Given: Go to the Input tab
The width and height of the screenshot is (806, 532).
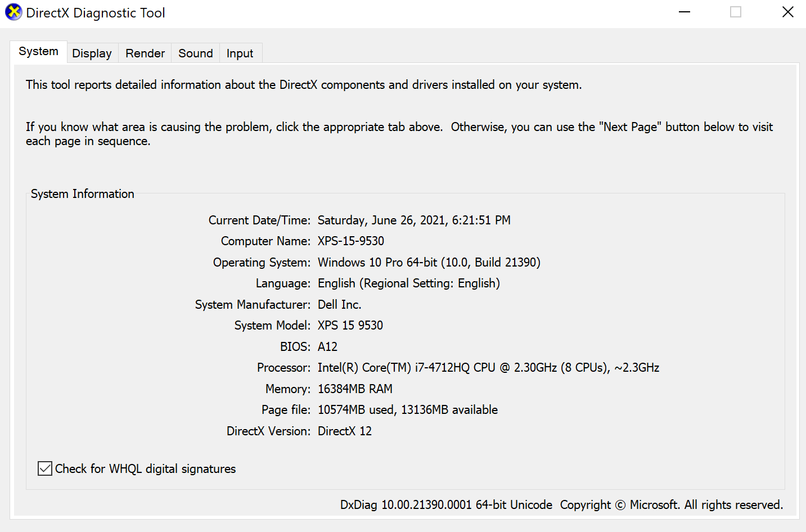Looking at the screenshot, I should (x=240, y=53).
